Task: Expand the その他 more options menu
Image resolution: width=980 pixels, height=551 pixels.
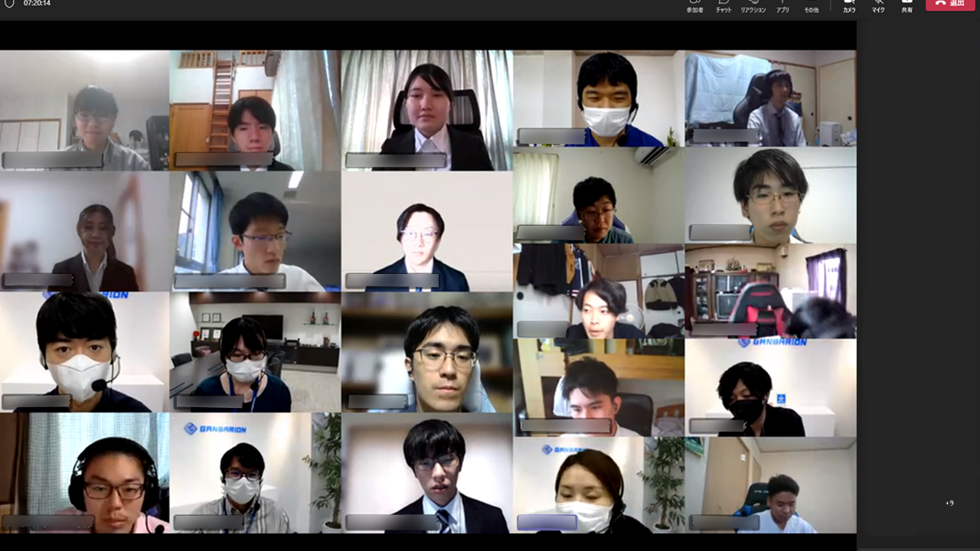Action: [811, 6]
